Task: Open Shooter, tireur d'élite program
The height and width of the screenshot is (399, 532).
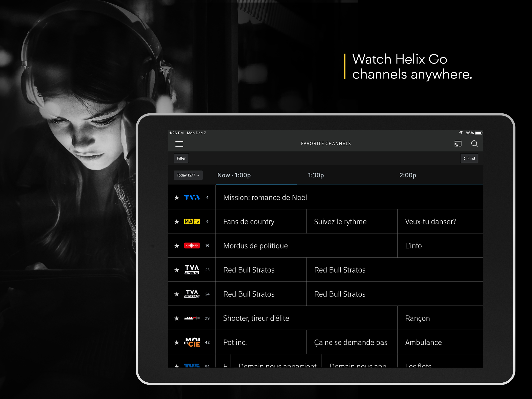Action: click(x=306, y=318)
